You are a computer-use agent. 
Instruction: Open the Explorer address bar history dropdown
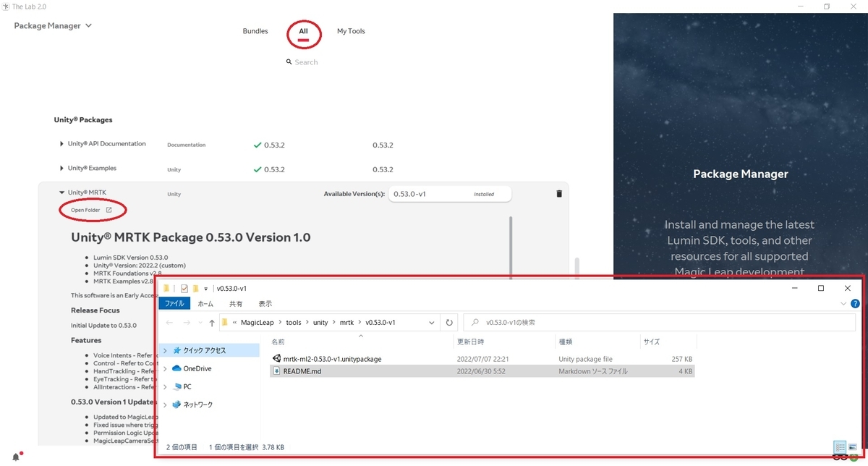point(432,323)
